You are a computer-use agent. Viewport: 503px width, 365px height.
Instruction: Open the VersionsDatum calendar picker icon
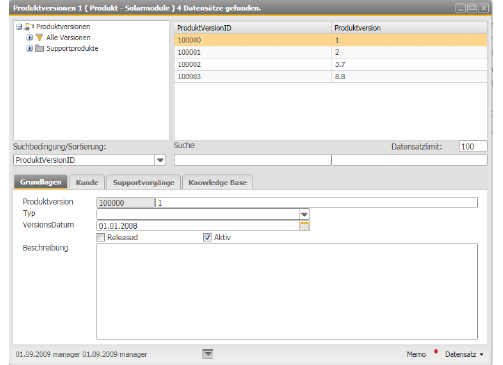(304, 226)
